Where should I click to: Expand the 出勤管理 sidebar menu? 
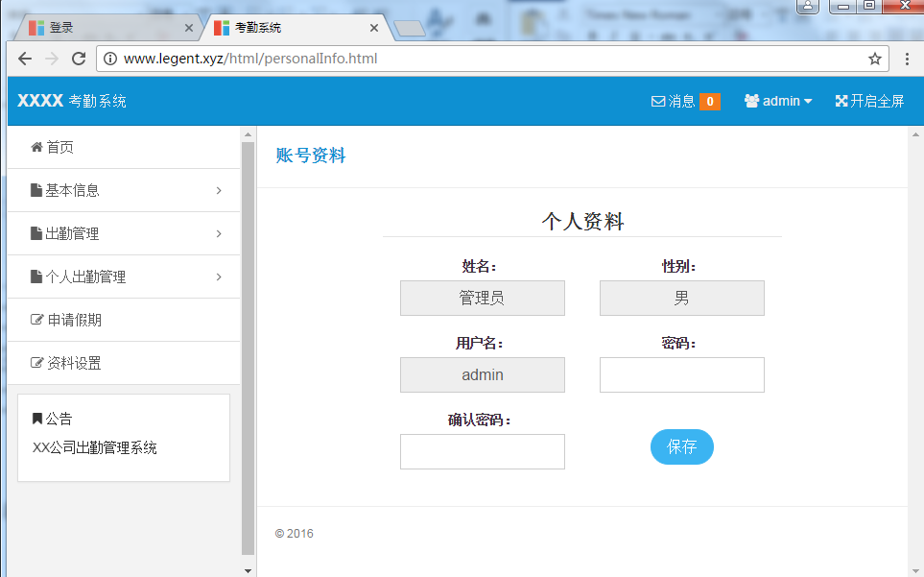(x=124, y=233)
